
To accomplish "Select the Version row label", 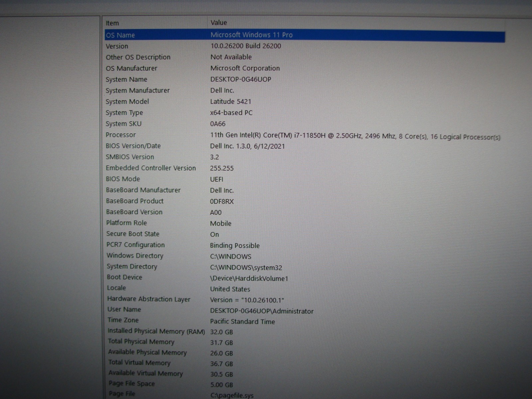I will (x=117, y=46).
